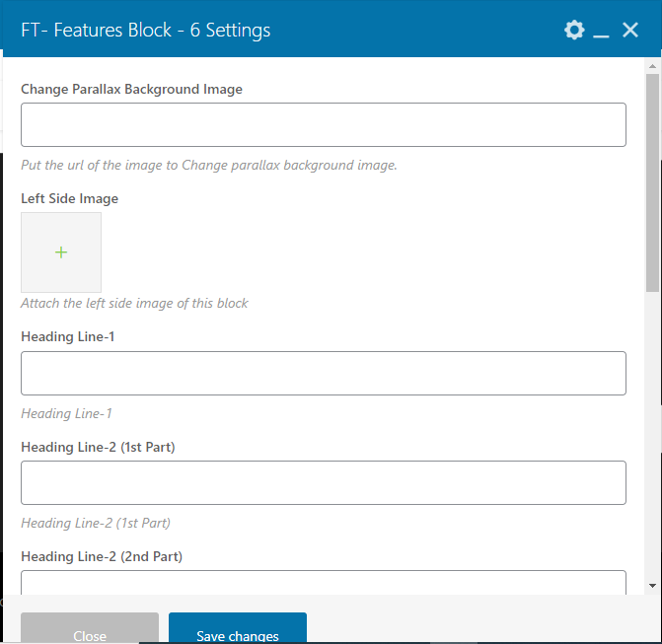Image resolution: width=662 pixels, height=644 pixels.
Task: Minimize the Features Block settings panel
Action: pos(602,32)
